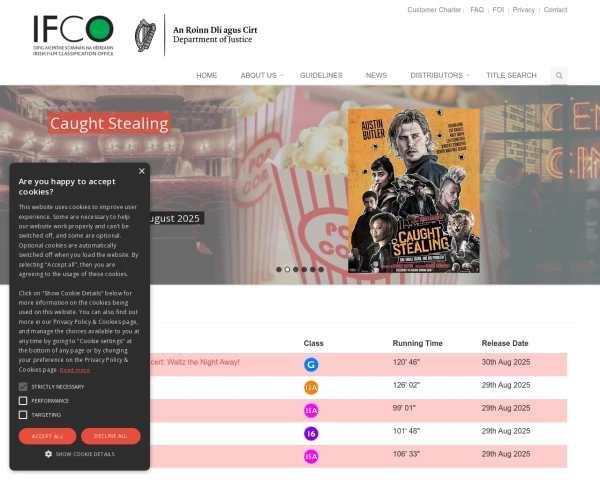
Task: Expand the Distributors dropdown menu
Action: [x=440, y=75]
